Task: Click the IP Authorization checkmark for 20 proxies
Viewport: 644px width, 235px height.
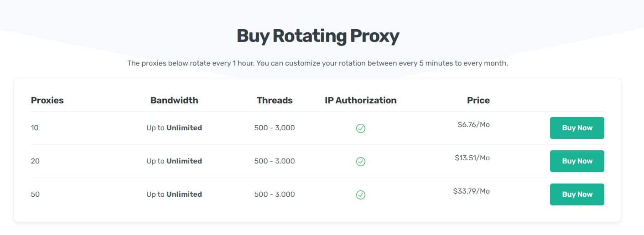Action: [x=360, y=162]
